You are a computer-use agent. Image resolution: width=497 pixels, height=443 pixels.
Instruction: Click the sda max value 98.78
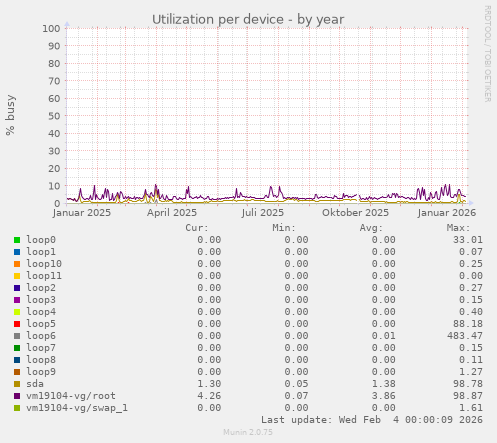point(468,384)
